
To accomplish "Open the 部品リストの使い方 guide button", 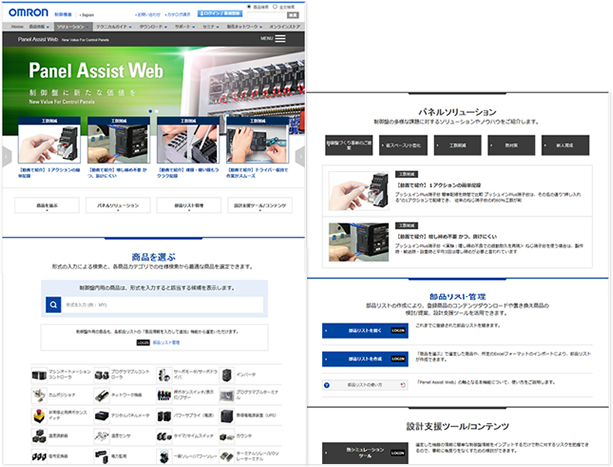I will 365,385.
